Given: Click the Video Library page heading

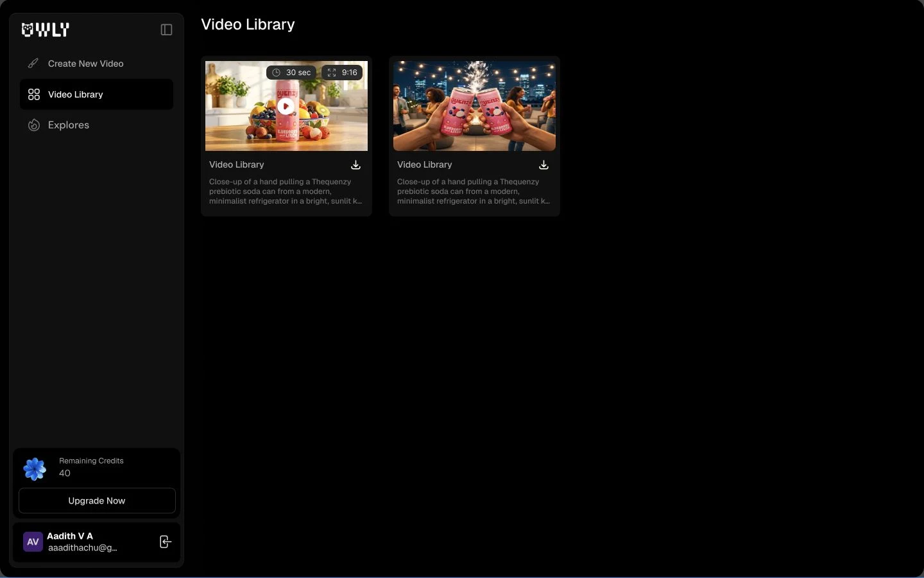Looking at the screenshot, I should pyautogui.click(x=248, y=24).
